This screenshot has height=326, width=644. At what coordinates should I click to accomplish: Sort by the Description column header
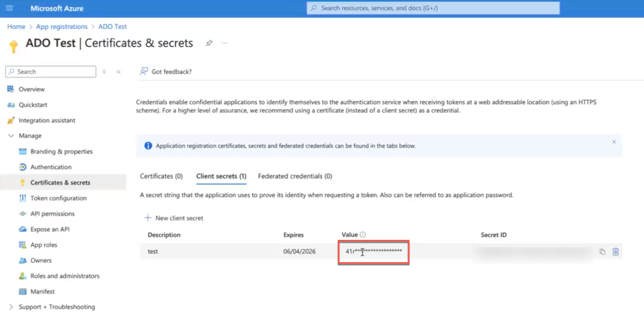pos(164,235)
